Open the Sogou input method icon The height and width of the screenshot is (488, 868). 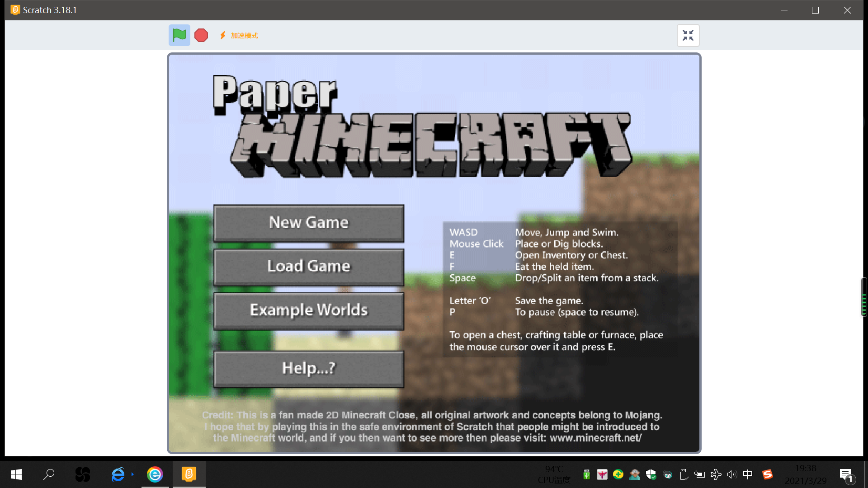coord(767,474)
